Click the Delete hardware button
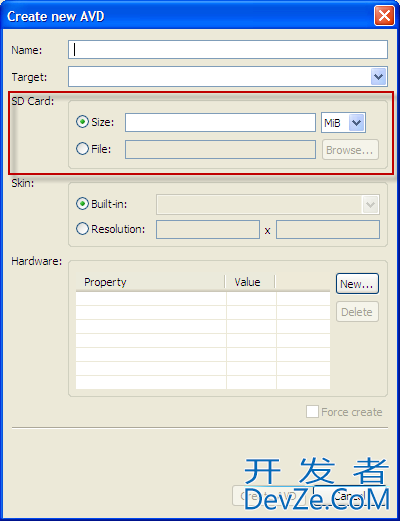The height and width of the screenshot is (521, 400). (x=357, y=312)
